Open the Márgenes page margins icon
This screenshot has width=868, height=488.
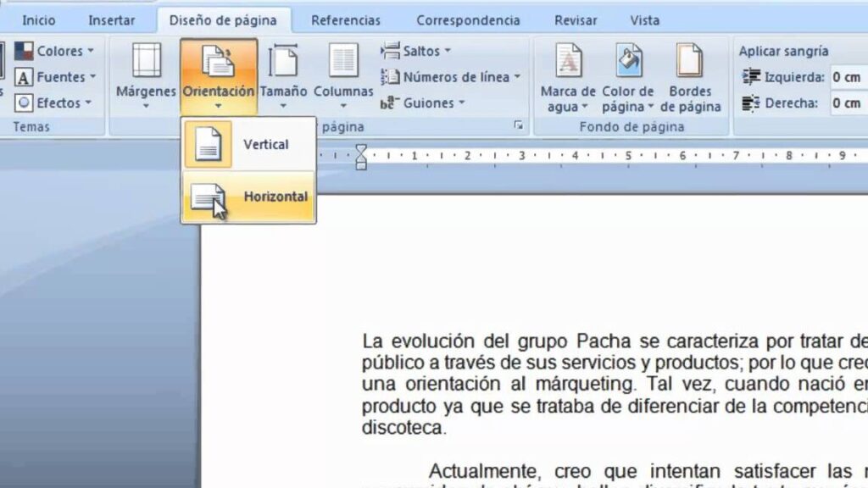(x=146, y=60)
